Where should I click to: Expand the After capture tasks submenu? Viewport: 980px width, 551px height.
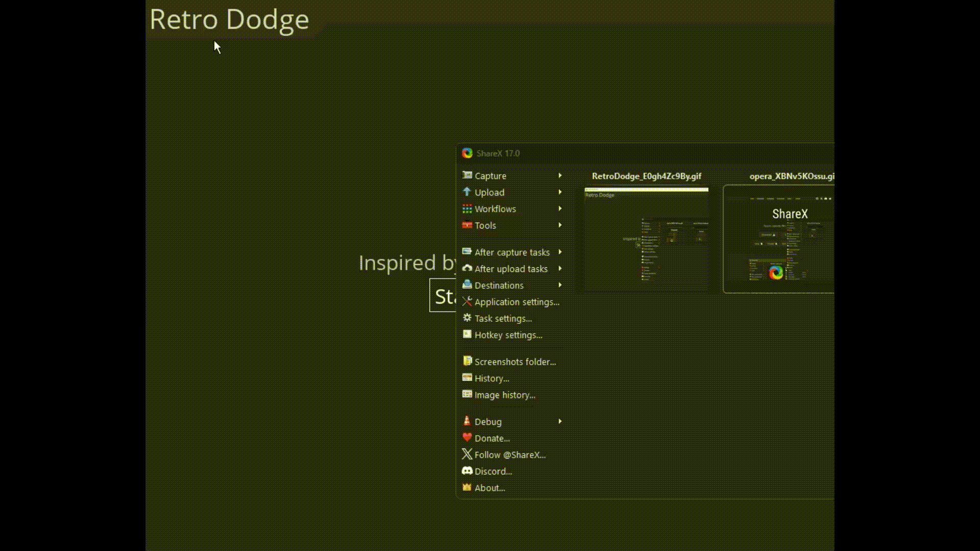coord(560,252)
